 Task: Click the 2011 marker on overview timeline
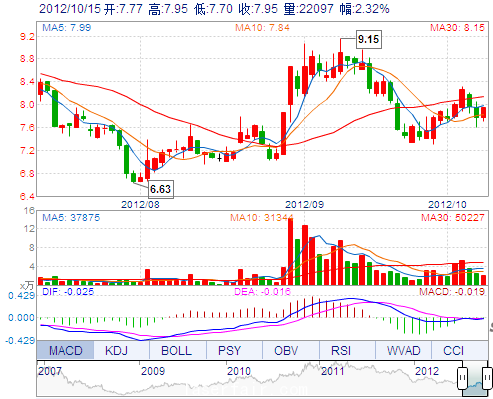[x=332, y=371]
